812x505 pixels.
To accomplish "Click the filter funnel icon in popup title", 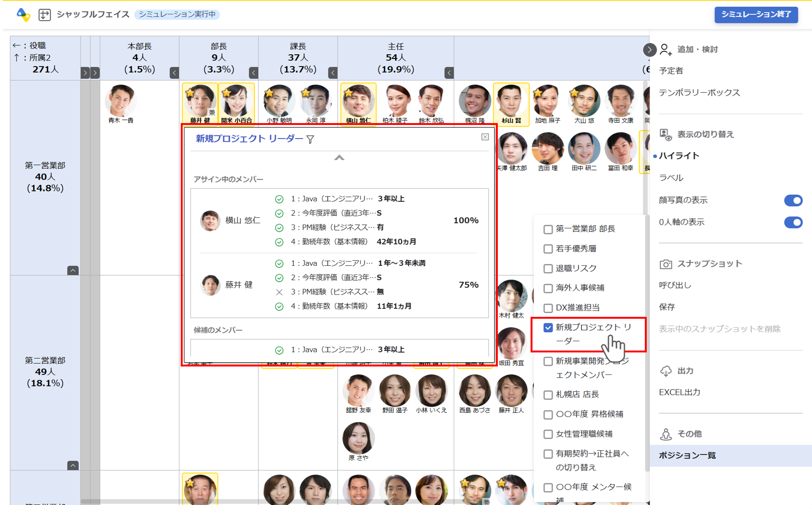I will pos(310,139).
